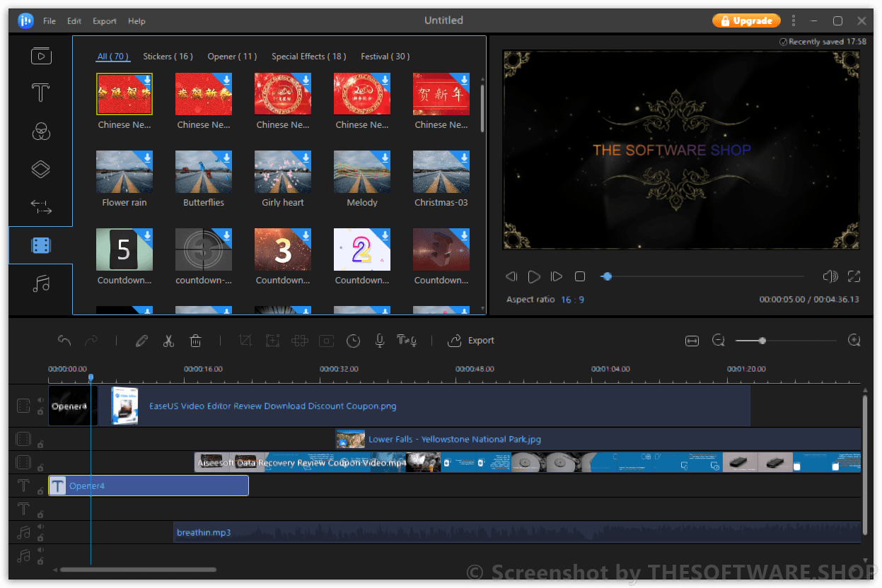Expand the application options menu beside Upgrade

click(x=794, y=20)
